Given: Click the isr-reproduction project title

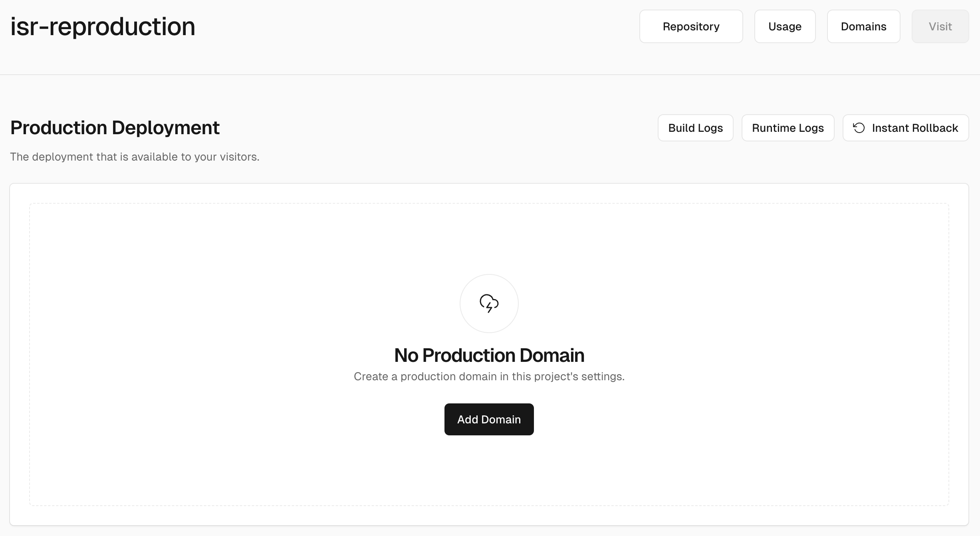Looking at the screenshot, I should point(103,27).
